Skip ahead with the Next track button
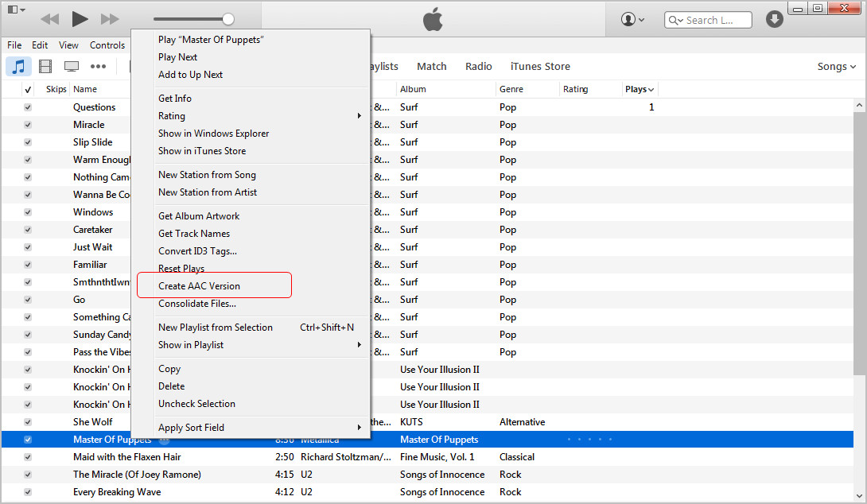 [x=110, y=19]
